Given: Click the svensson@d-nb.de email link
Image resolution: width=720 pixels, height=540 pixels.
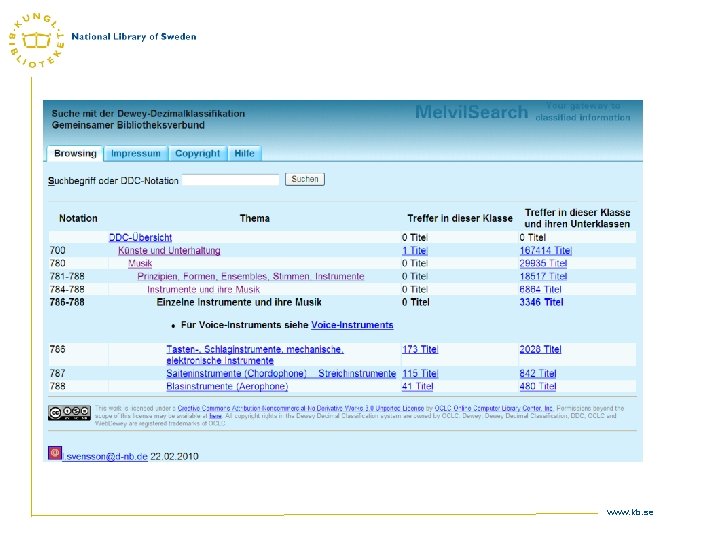Looking at the screenshot, I should pos(107,456).
